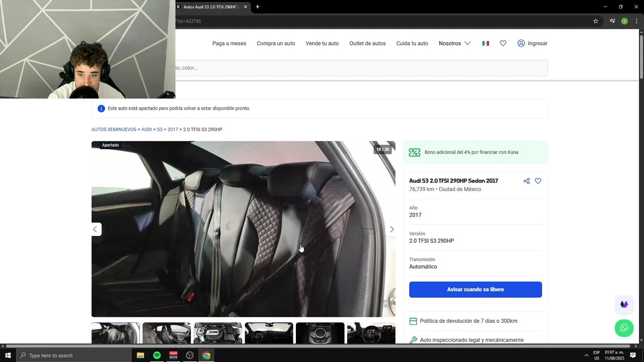Image resolution: width=644 pixels, height=362 pixels.
Task: Open Chrome media control icon
Action: 612,21
